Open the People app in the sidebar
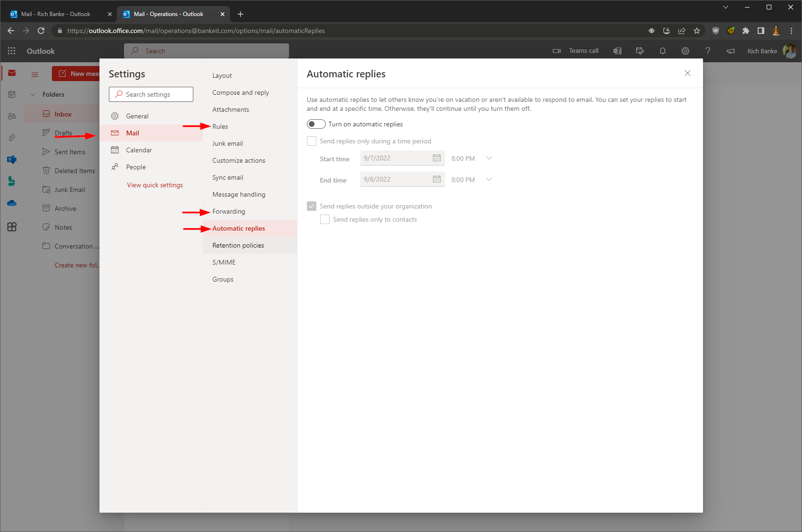The height and width of the screenshot is (532, 802). [x=11, y=116]
